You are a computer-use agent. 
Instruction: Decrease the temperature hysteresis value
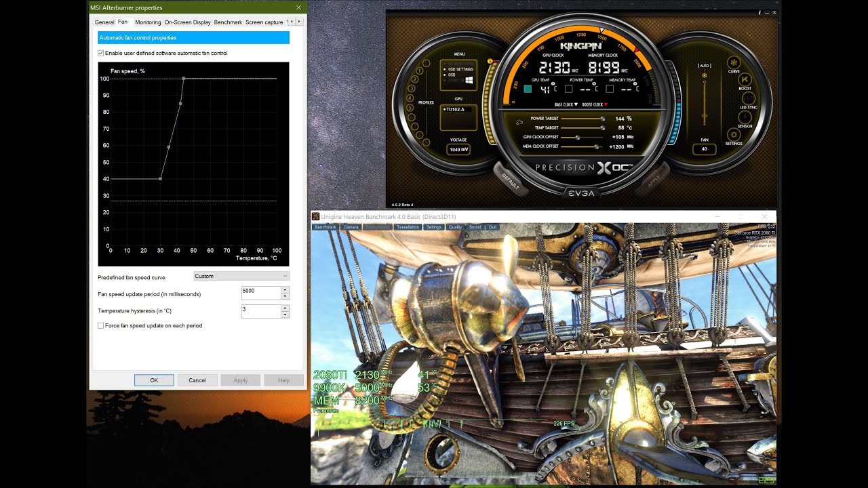pyautogui.click(x=285, y=314)
